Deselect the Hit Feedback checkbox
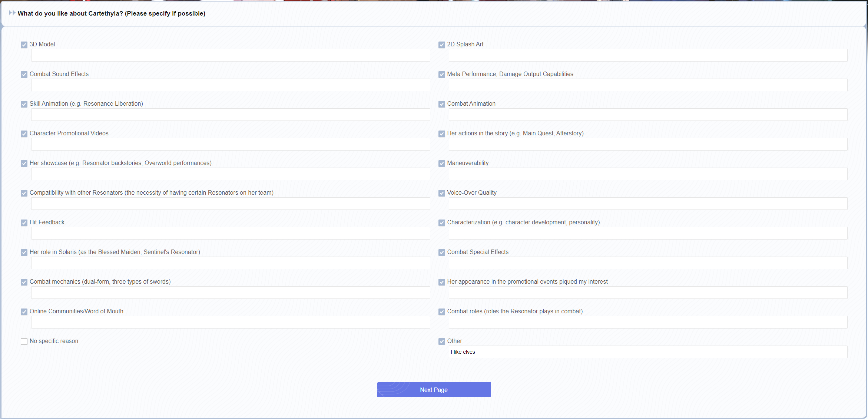This screenshot has width=868, height=419. click(x=24, y=223)
